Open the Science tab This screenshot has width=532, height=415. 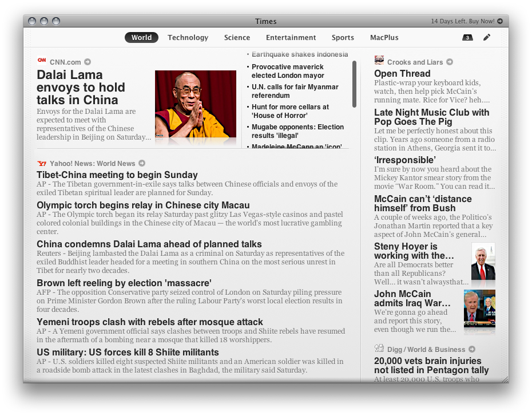237,37
